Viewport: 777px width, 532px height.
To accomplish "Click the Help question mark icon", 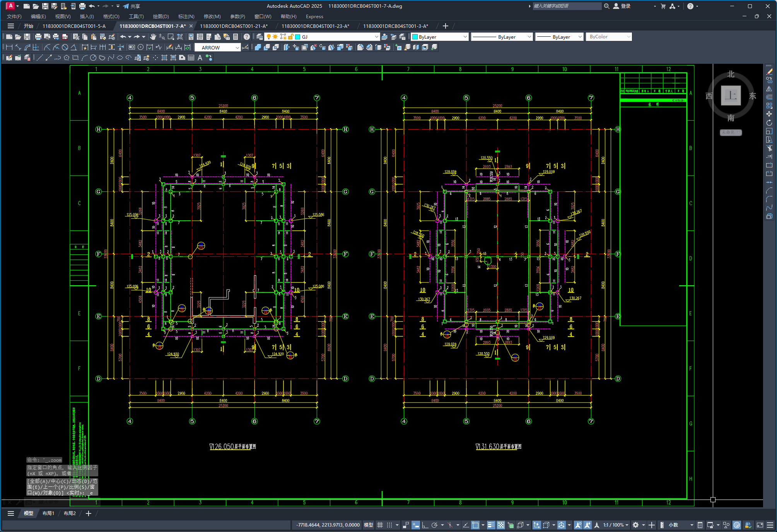I will click(246, 37).
